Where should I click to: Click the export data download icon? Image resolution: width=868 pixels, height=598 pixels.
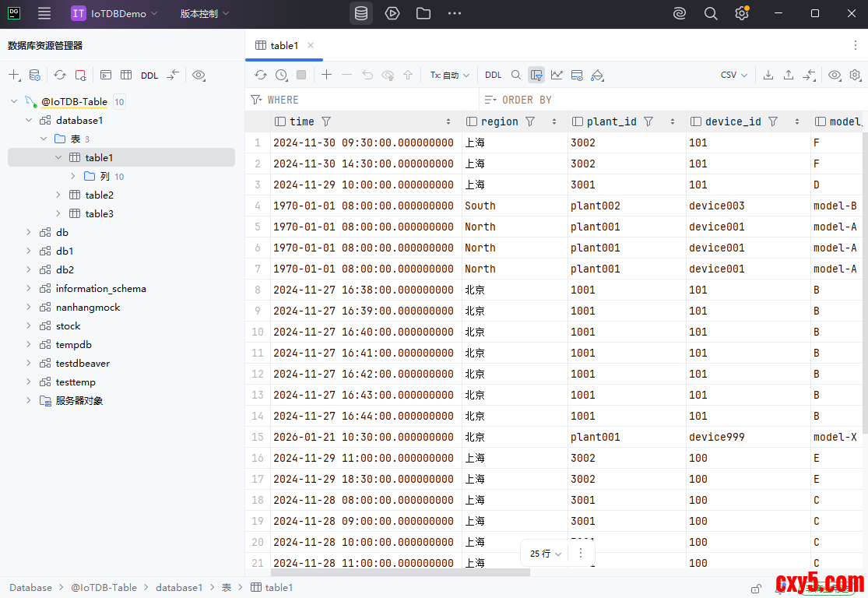768,75
